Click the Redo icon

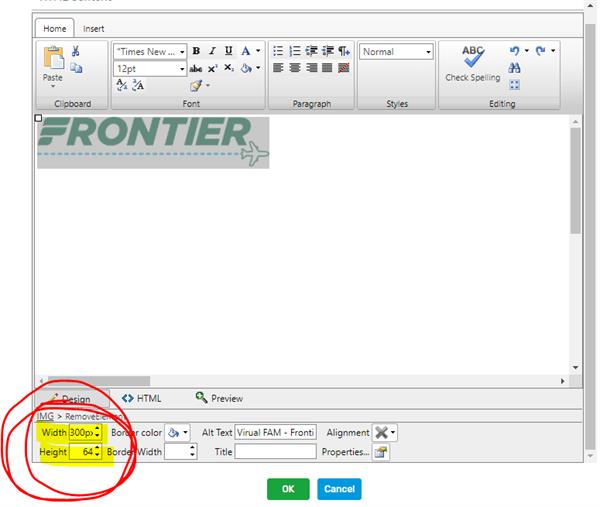pos(540,51)
